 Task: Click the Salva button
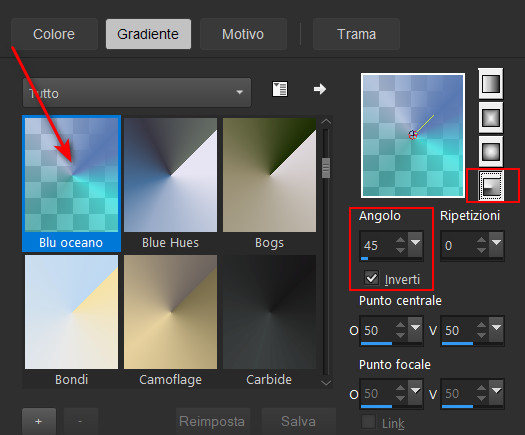(299, 421)
